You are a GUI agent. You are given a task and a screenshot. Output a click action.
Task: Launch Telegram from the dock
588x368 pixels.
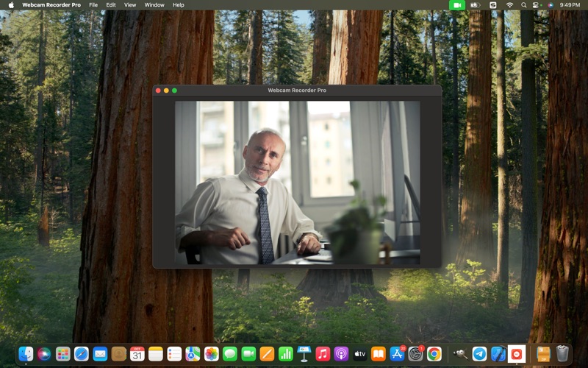pyautogui.click(x=479, y=354)
